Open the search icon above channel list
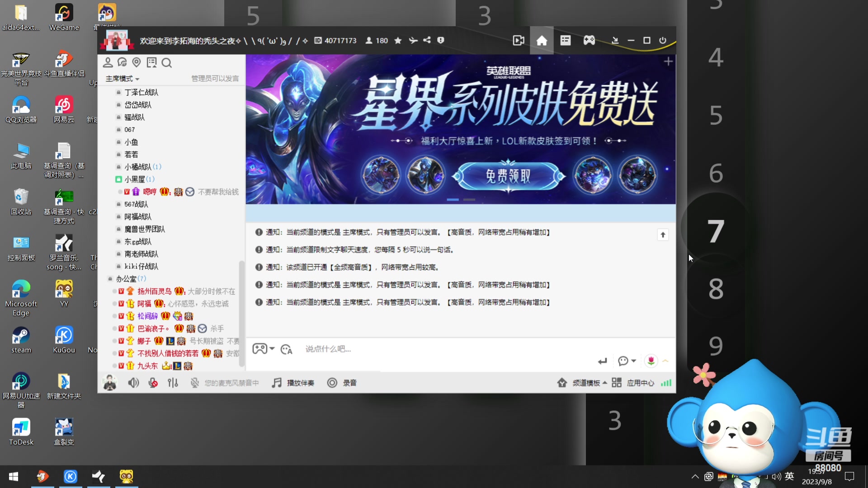Viewport: 868px width, 488px height. point(167,63)
